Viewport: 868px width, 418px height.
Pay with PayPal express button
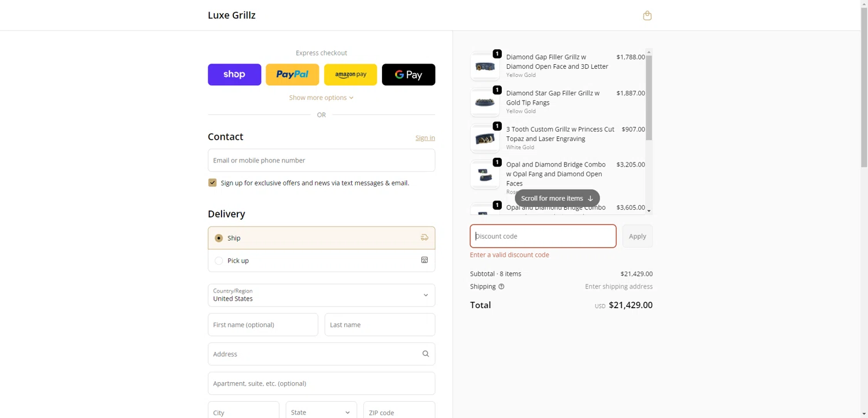click(x=292, y=75)
